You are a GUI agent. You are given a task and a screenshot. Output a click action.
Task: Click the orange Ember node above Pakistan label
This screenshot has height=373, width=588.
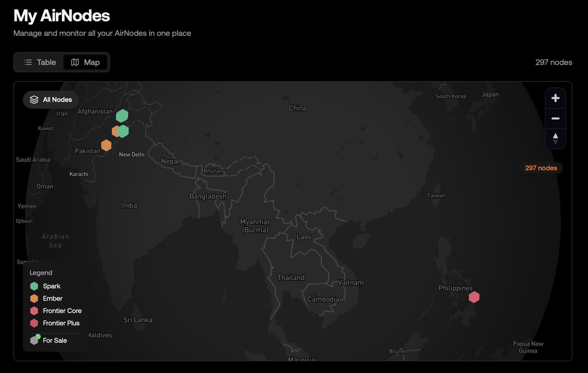[106, 145]
